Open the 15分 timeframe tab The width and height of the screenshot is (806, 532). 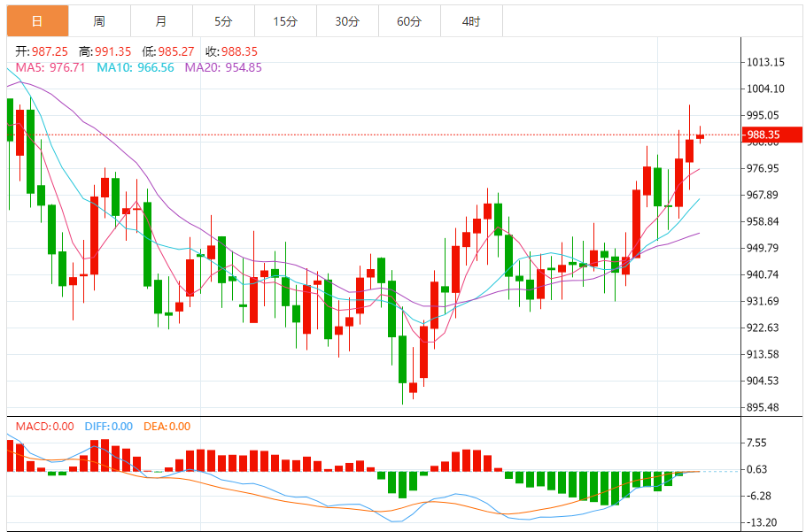[285, 21]
